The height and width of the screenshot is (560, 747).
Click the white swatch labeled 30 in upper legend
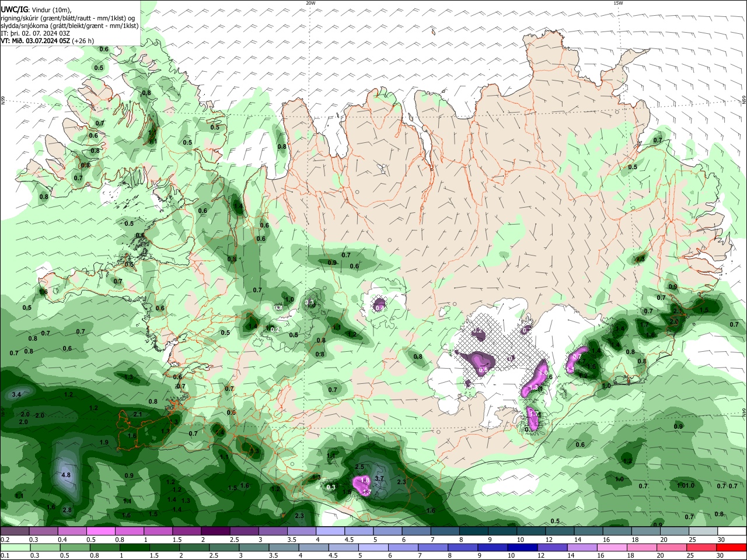732,531
